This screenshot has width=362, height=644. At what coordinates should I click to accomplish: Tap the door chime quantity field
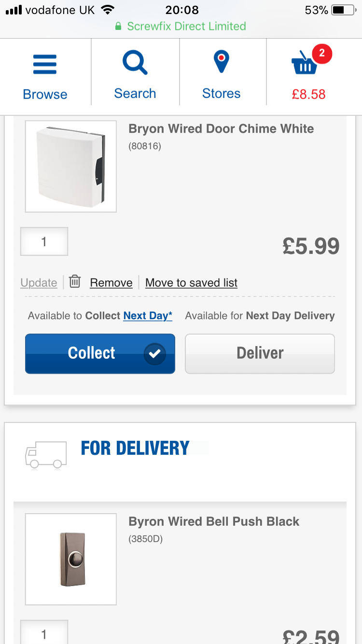44,241
